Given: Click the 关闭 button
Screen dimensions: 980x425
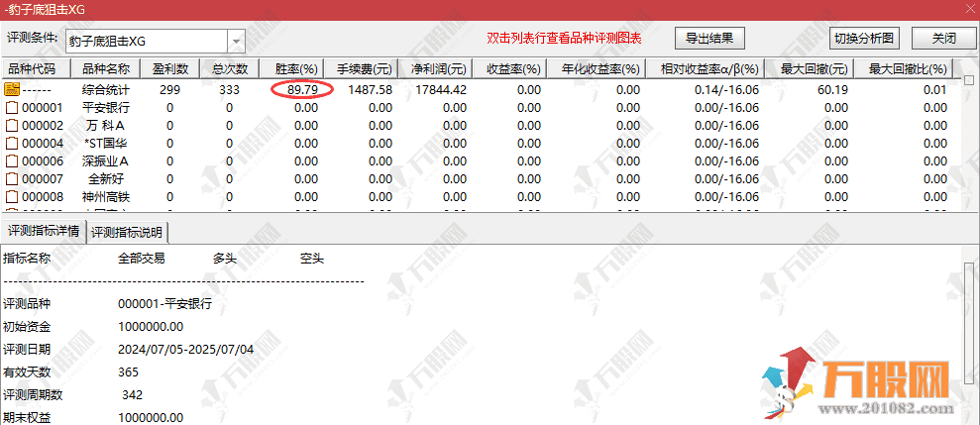Looking at the screenshot, I should [x=943, y=38].
